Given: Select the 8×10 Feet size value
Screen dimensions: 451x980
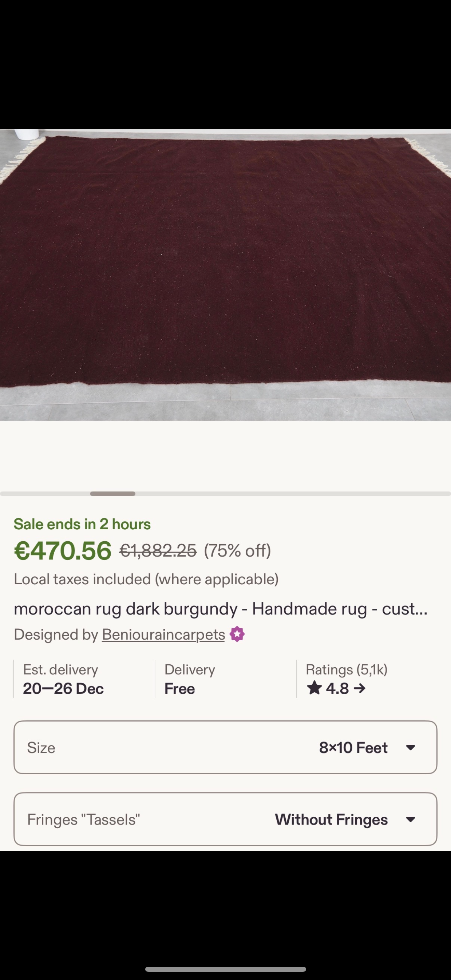Looking at the screenshot, I should [x=353, y=748].
